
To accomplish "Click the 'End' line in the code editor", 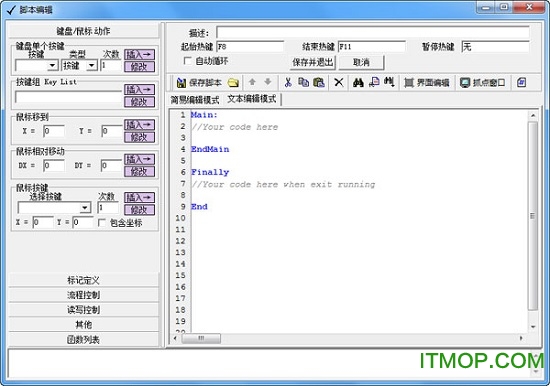I will coord(199,206).
